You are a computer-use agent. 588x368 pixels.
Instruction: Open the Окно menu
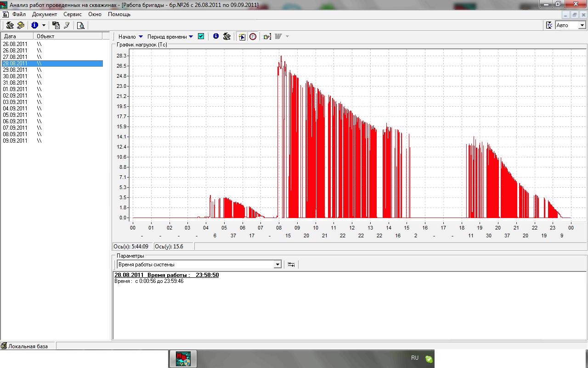click(95, 14)
